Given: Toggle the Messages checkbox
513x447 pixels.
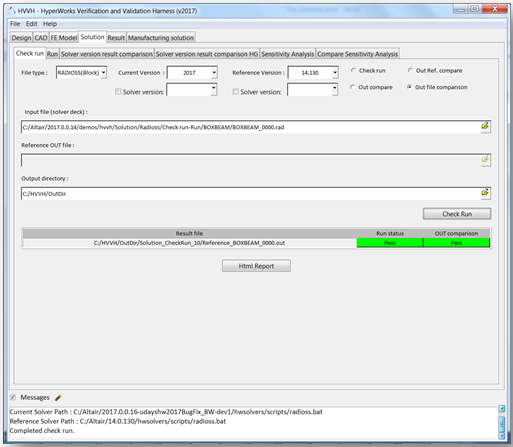Looking at the screenshot, I should pos(13,397).
